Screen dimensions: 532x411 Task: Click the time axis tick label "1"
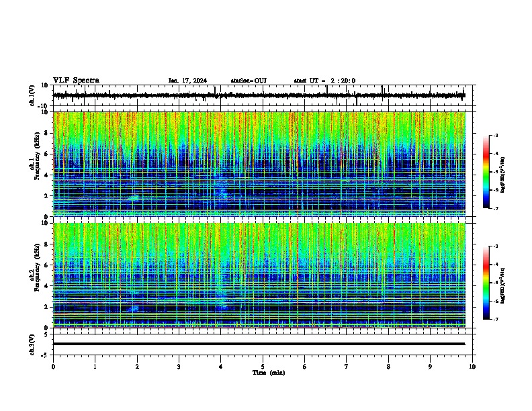click(95, 367)
